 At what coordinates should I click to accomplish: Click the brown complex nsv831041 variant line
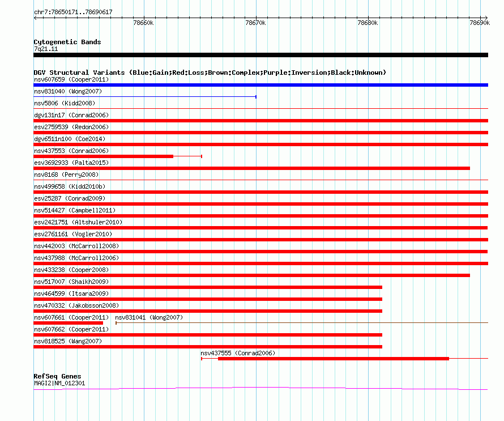point(302,322)
